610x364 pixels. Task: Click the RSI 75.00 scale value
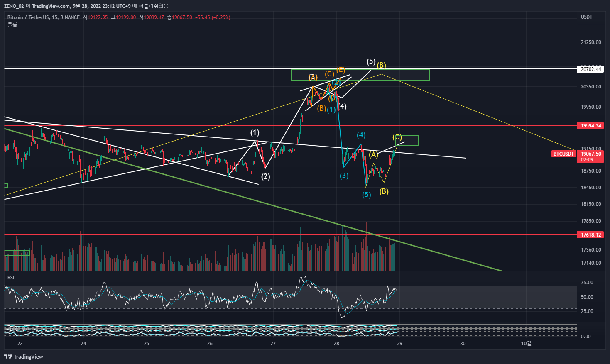point(587,283)
